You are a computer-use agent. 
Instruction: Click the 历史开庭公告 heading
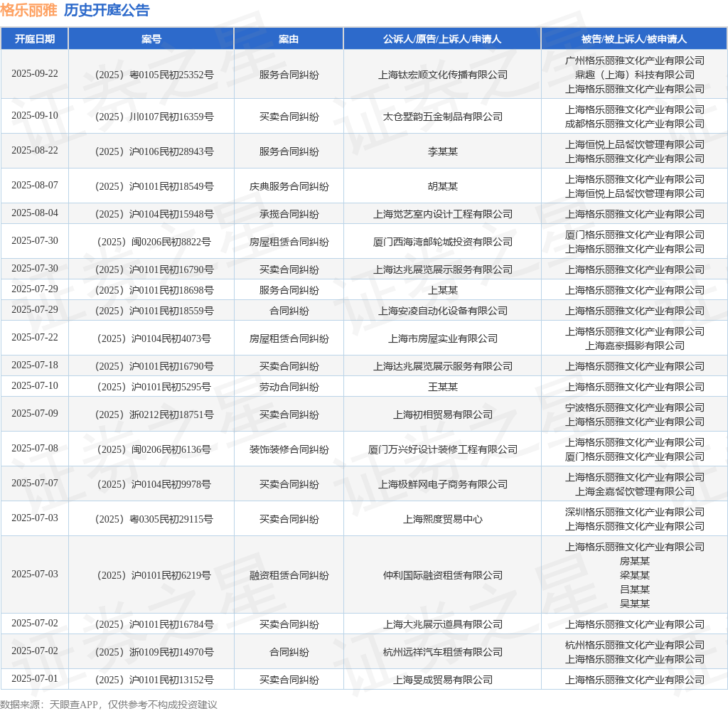point(107,10)
